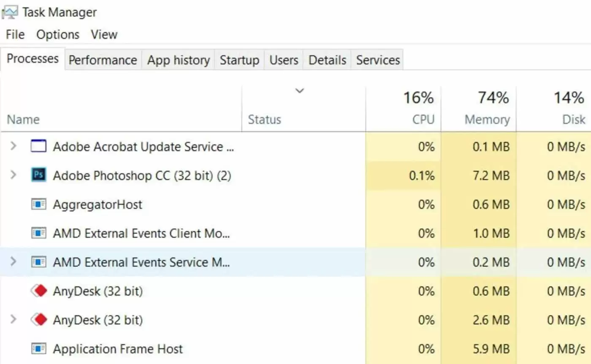Click the 14% total disk usage figure
Screen dimensions: 591x364
tap(569, 98)
